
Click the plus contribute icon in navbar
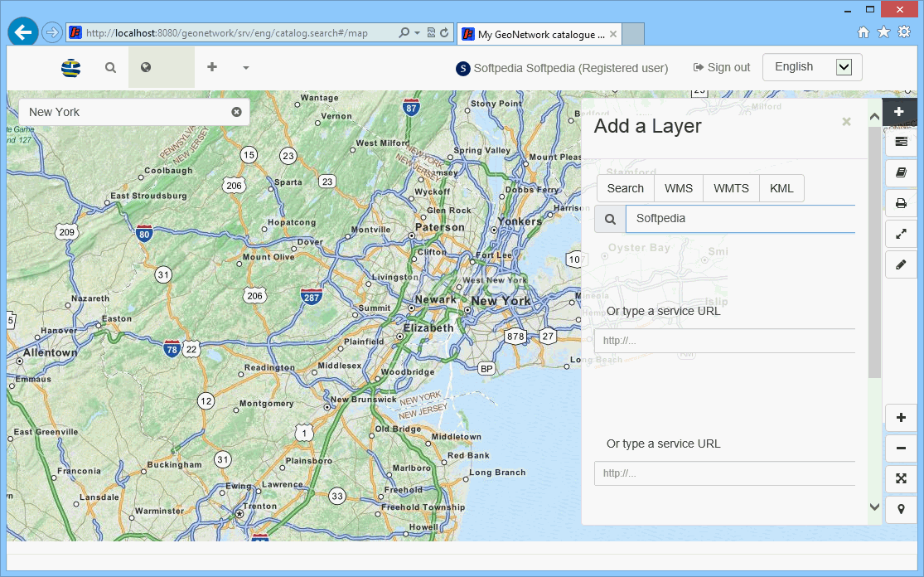[212, 67]
